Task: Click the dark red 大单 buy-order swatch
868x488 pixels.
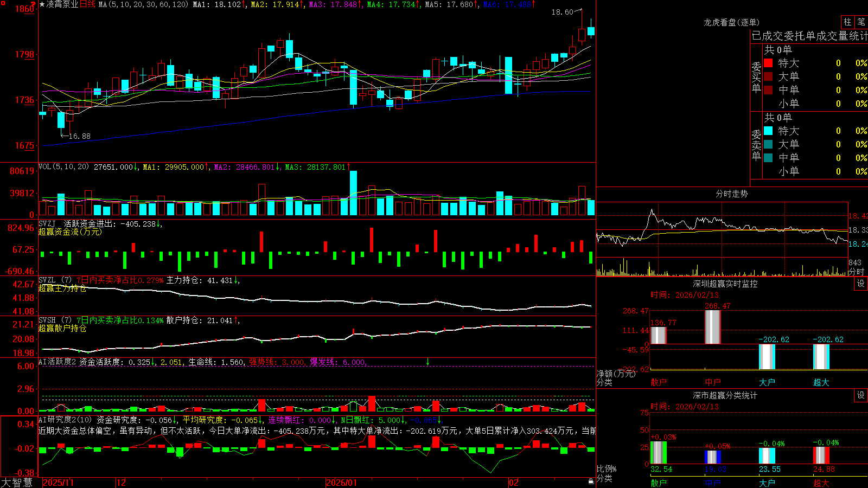Action: coord(768,76)
